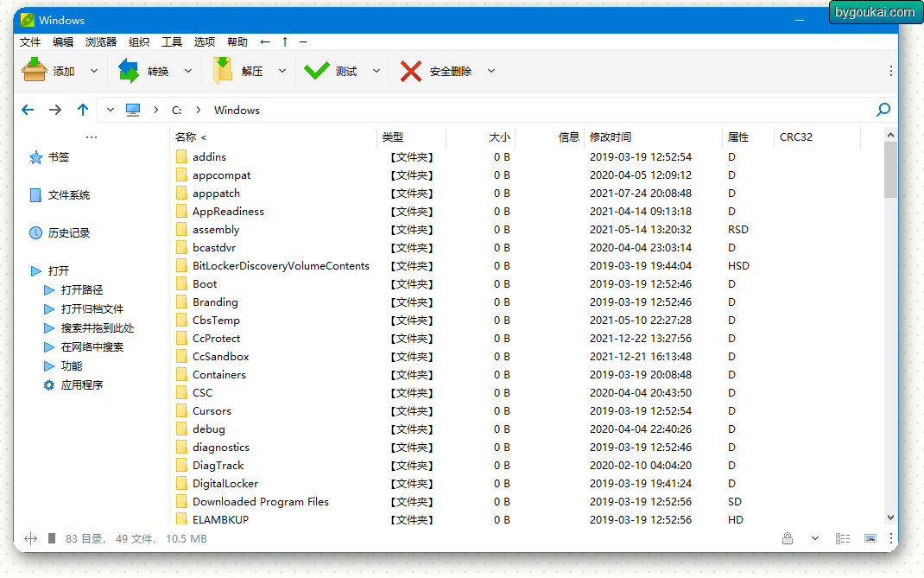The image size is (924, 578).
Task: Open the 浏览器 menu
Action: pos(101,41)
